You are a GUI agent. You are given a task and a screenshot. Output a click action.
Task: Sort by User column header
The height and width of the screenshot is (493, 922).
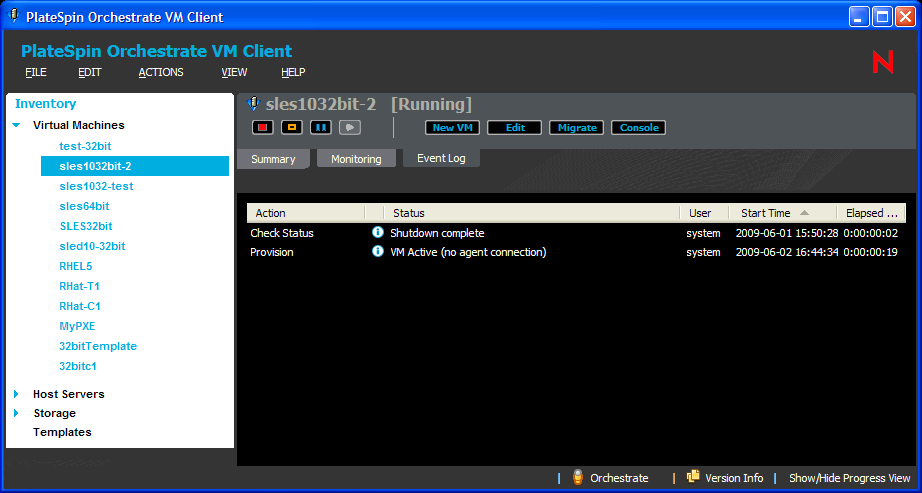(705, 213)
